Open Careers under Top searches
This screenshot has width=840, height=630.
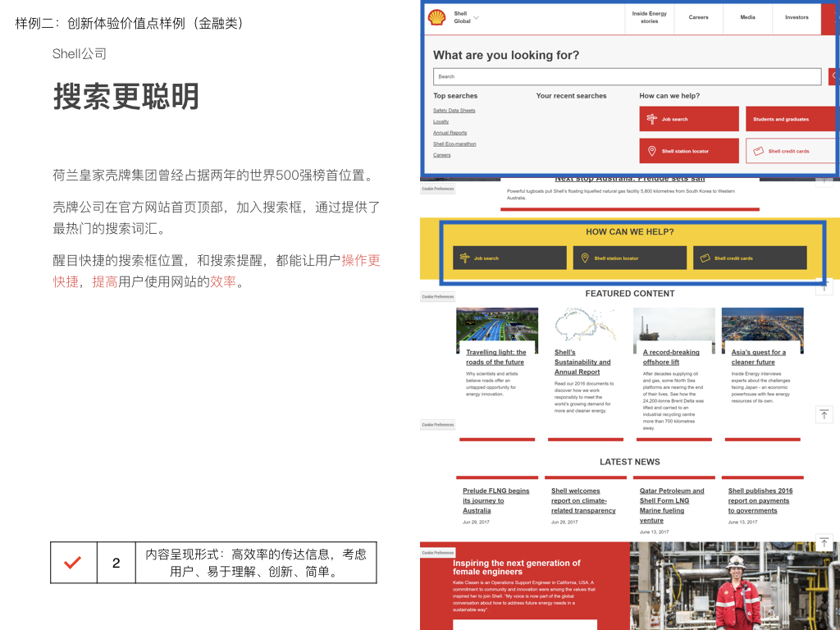[442, 155]
